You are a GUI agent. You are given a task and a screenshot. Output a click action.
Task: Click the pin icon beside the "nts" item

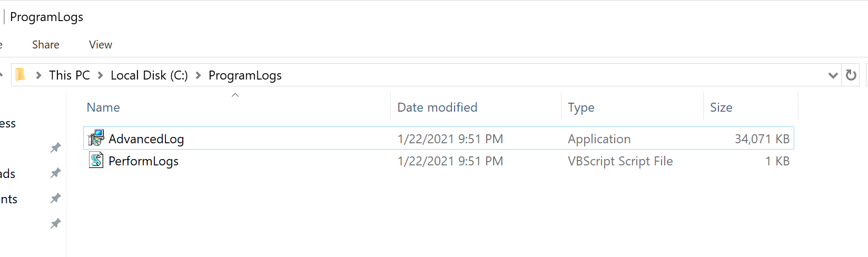[55, 199]
